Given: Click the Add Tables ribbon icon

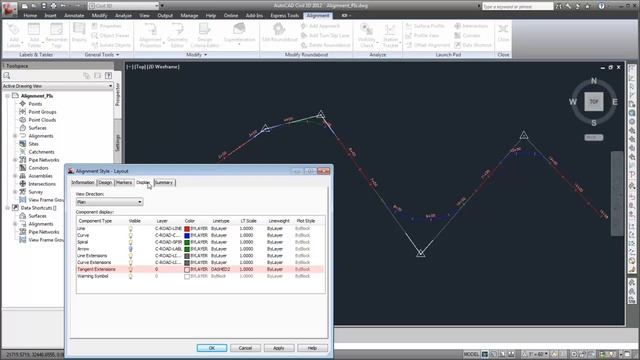Looking at the screenshot, I should point(34,35).
